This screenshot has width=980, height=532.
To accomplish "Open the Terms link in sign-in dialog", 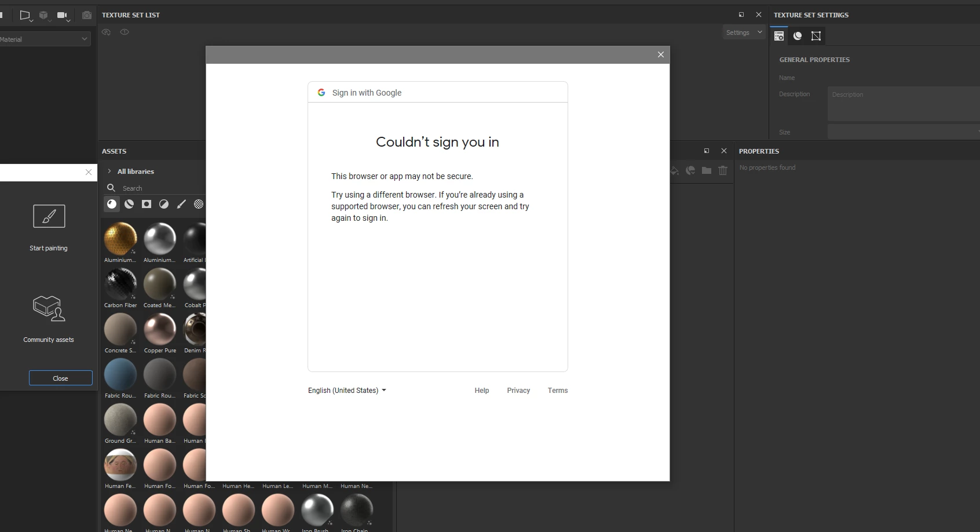I will tap(558, 391).
